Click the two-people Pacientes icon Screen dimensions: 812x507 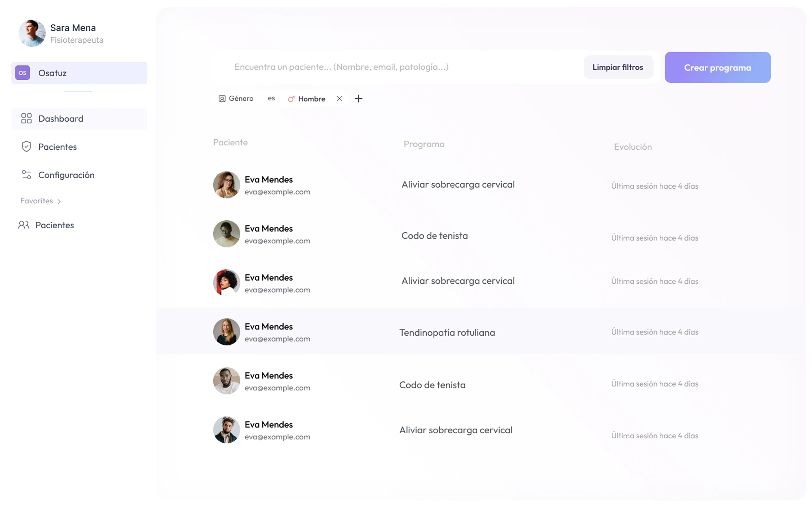(23, 225)
